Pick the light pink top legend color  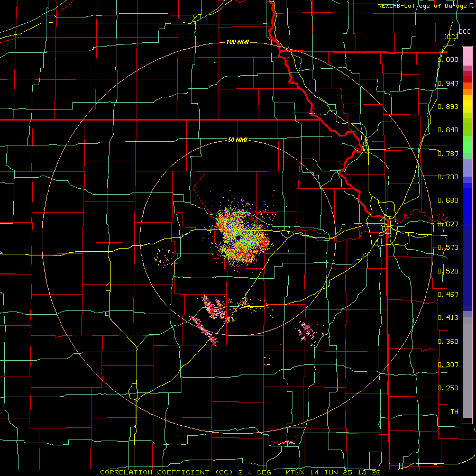467,56
